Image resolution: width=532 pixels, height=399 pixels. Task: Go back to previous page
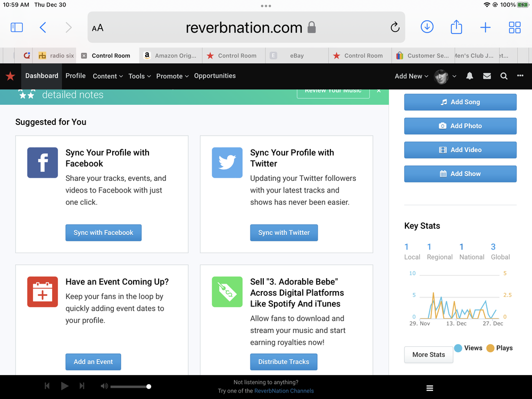[x=43, y=28]
